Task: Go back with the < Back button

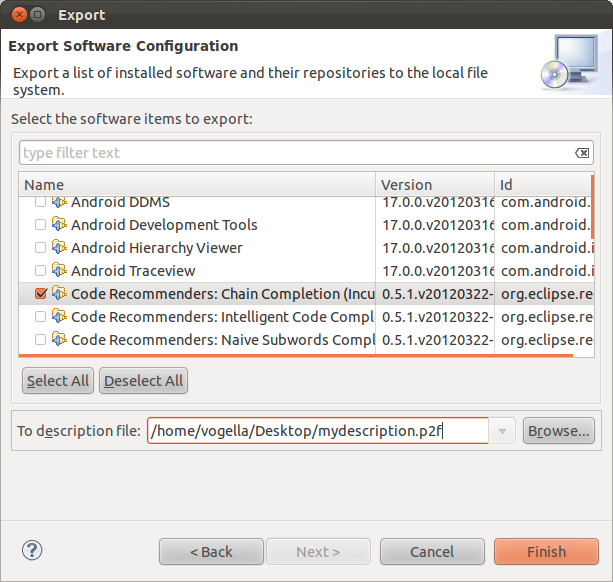Action: (211, 552)
